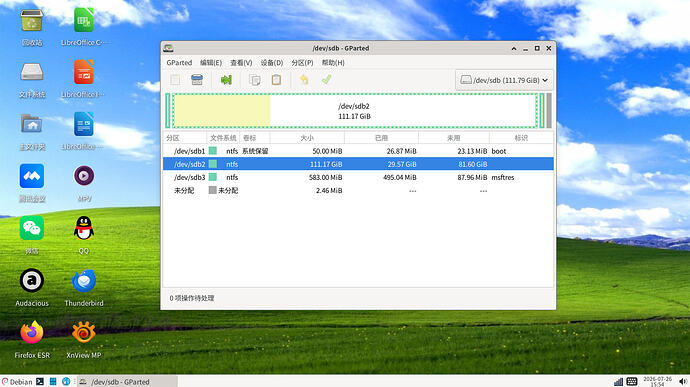The height and width of the screenshot is (387, 690).
Task: Click the Resize/Move partition toolbar icon
Action: [x=226, y=80]
